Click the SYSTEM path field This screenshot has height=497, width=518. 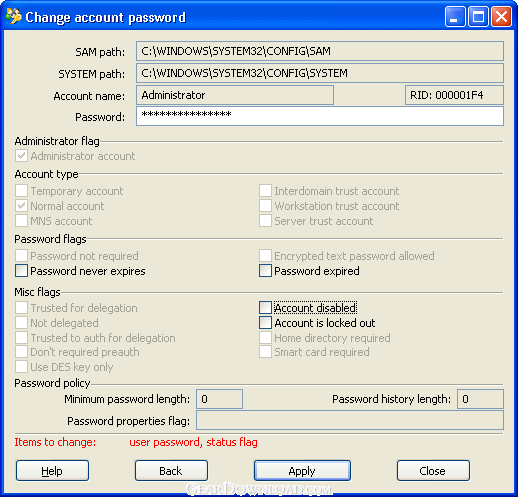[320, 73]
